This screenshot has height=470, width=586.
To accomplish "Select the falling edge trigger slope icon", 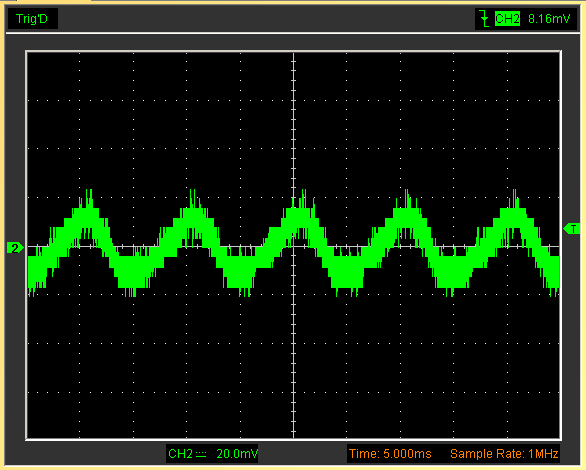I will 484,19.
